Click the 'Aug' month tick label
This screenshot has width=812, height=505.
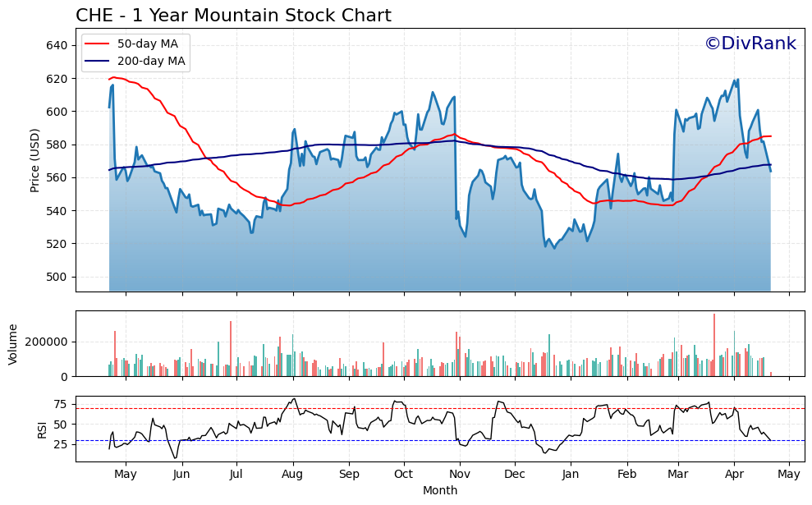click(x=292, y=475)
